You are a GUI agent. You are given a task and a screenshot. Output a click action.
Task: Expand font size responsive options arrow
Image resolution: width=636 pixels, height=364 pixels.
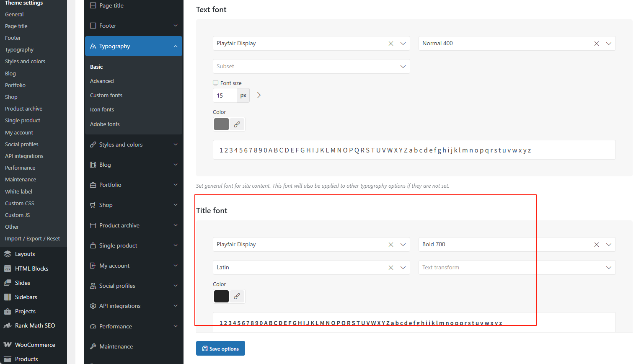(x=259, y=96)
